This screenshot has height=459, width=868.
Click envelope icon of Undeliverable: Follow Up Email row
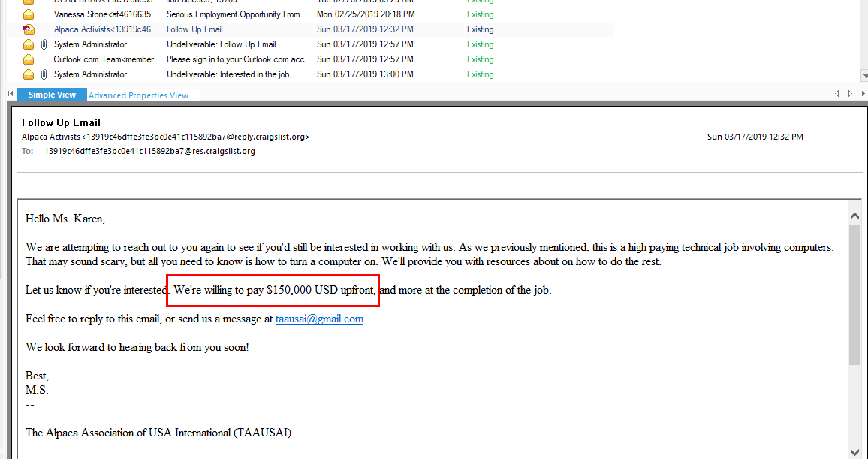pyautogui.click(x=29, y=44)
